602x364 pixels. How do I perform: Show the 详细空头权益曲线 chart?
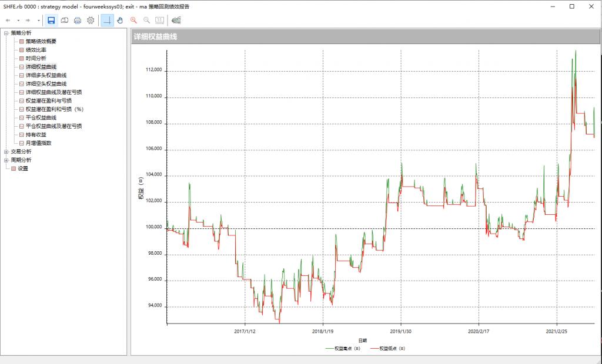point(46,83)
